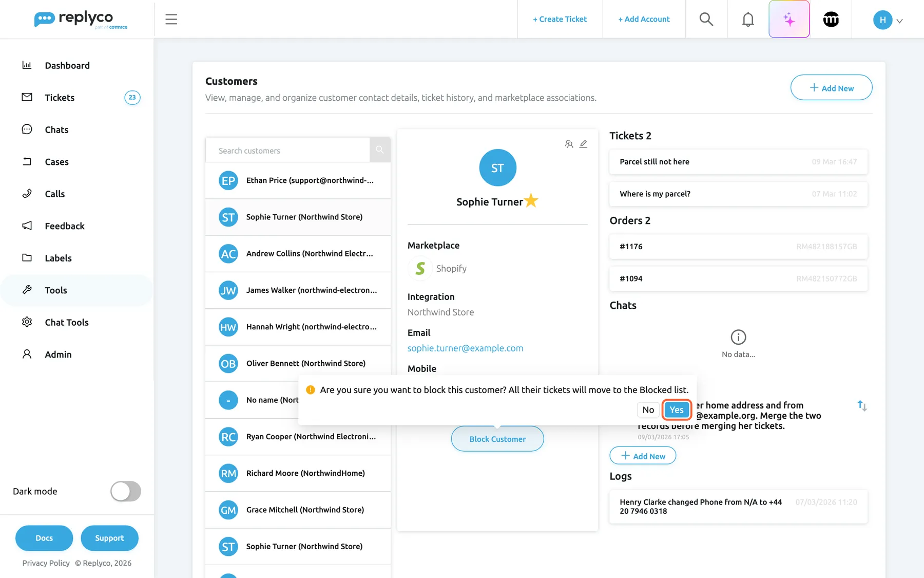Click + Create Ticket in the top bar
The image size is (924, 578).
point(560,19)
